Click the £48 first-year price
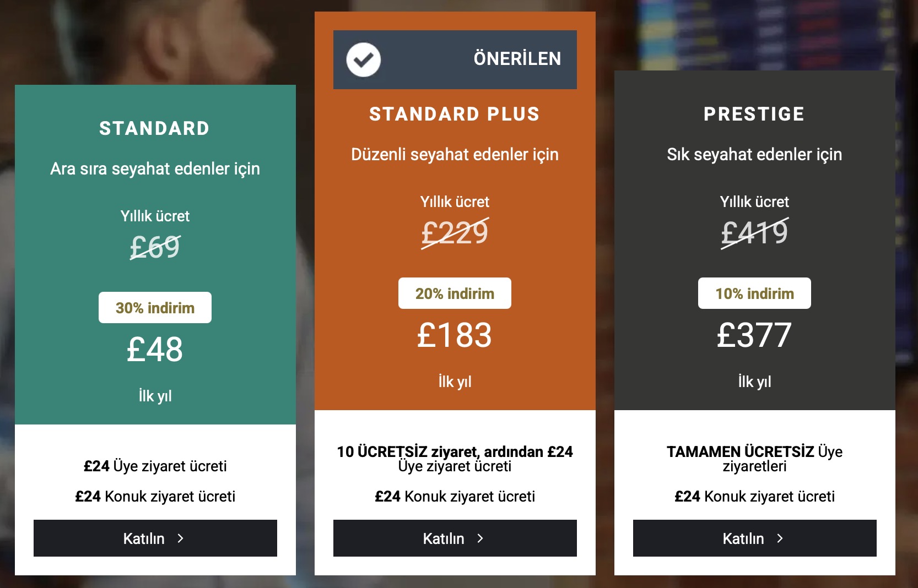The image size is (918, 588). click(x=155, y=349)
